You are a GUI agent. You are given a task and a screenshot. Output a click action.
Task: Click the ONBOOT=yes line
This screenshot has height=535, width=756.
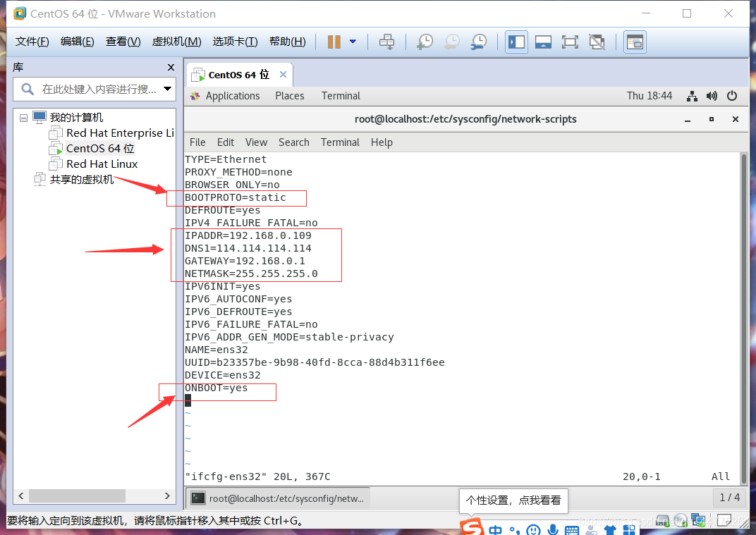[216, 388]
